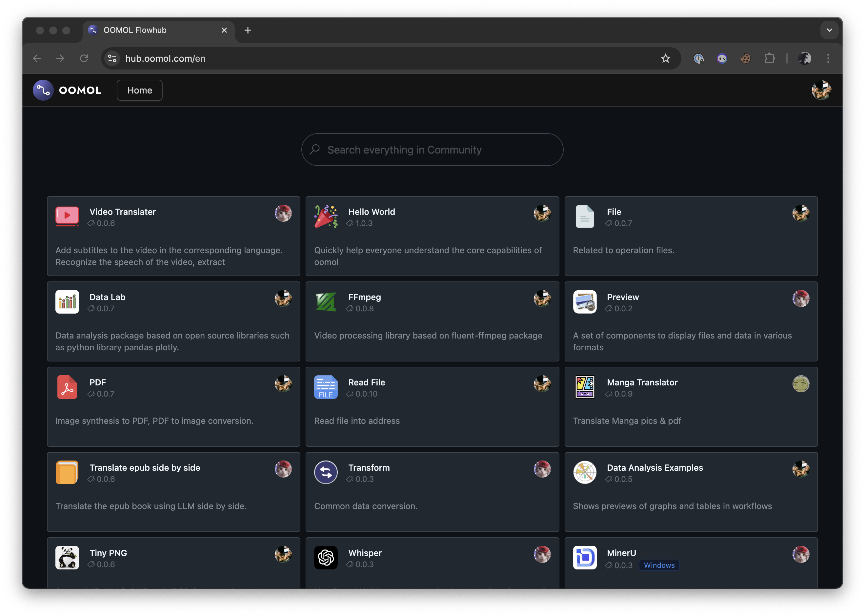Open the Home navigation item
Viewport: 865px width, 616px height.
click(140, 90)
